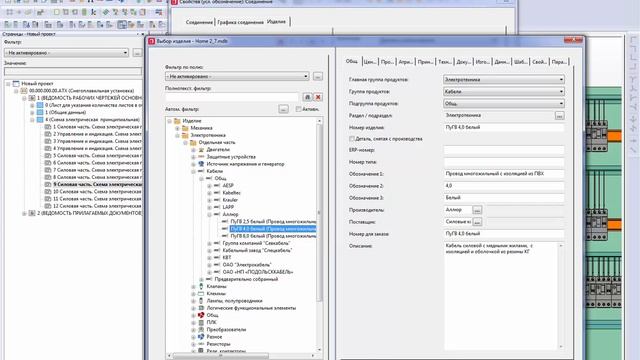Click the Клеммы icon in parts tree
The width and height of the screenshot is (640, 360).
201,293
